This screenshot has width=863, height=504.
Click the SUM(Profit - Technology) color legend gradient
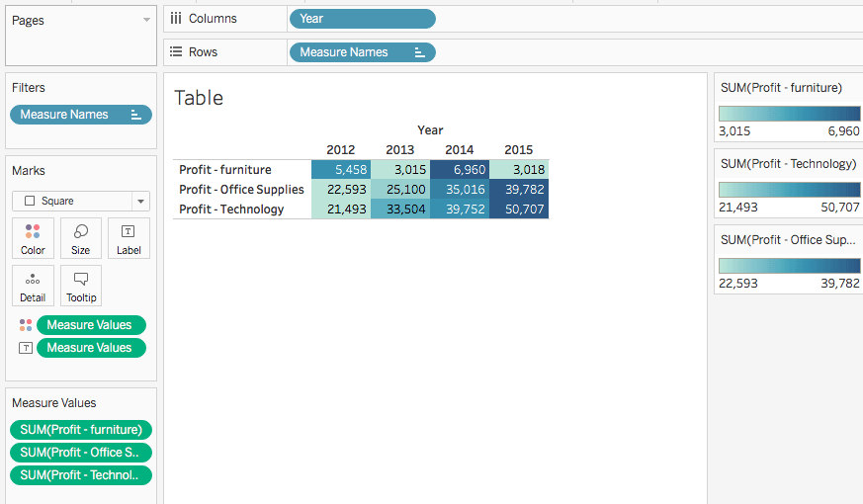(789, 188)
